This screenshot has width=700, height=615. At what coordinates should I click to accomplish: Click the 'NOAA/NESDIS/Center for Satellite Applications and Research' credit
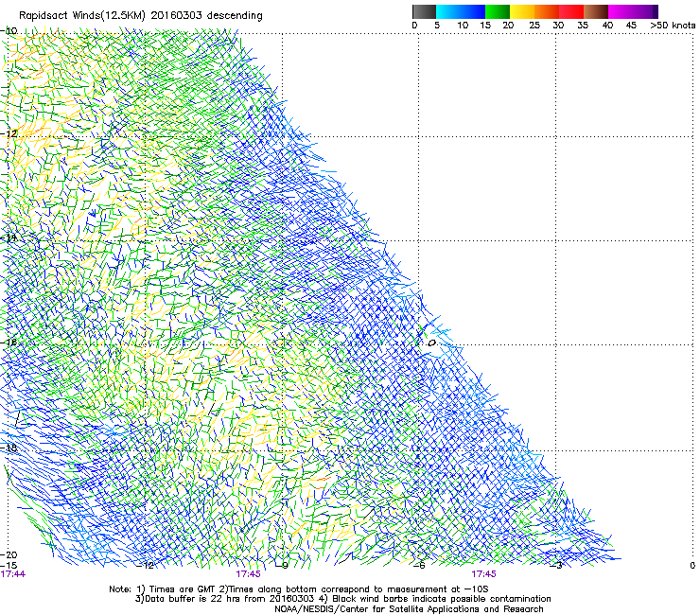pyautogui.click(x=409, y=609)
